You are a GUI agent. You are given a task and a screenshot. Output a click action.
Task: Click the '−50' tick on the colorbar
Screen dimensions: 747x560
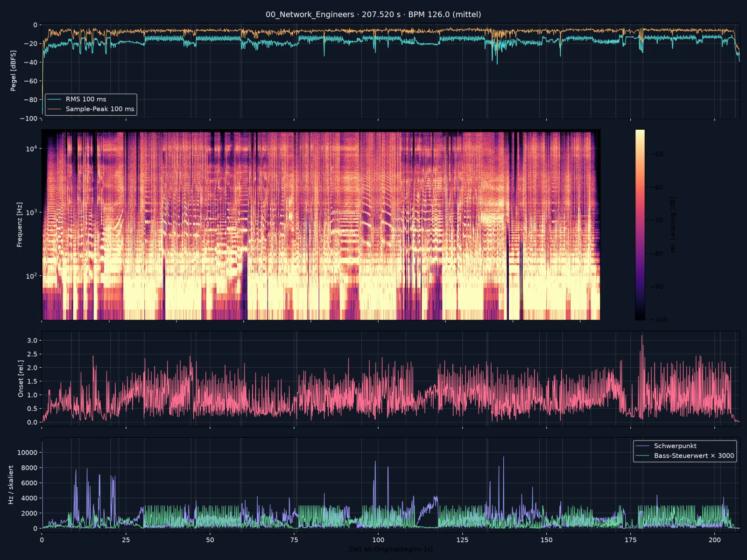[657, 154]
